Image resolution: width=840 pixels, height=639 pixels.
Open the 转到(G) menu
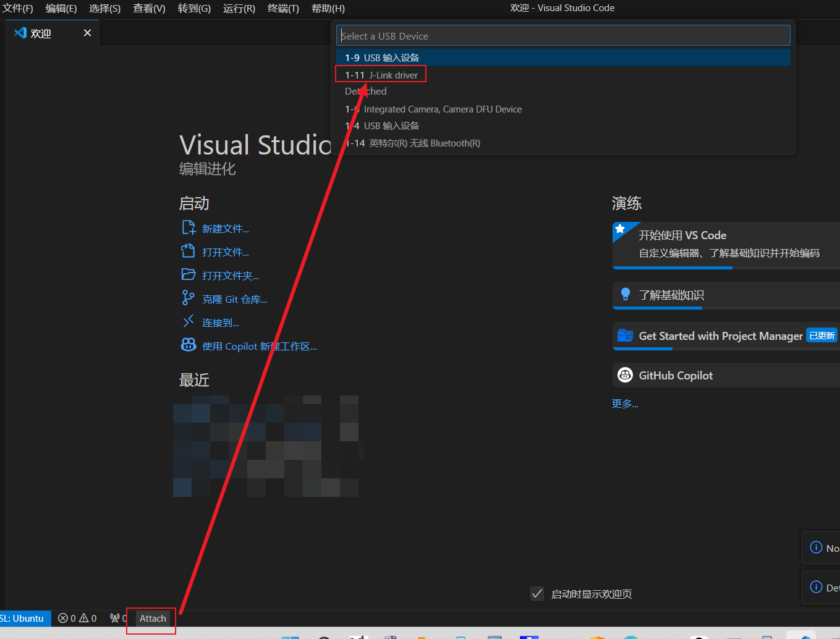pos(194,8)
